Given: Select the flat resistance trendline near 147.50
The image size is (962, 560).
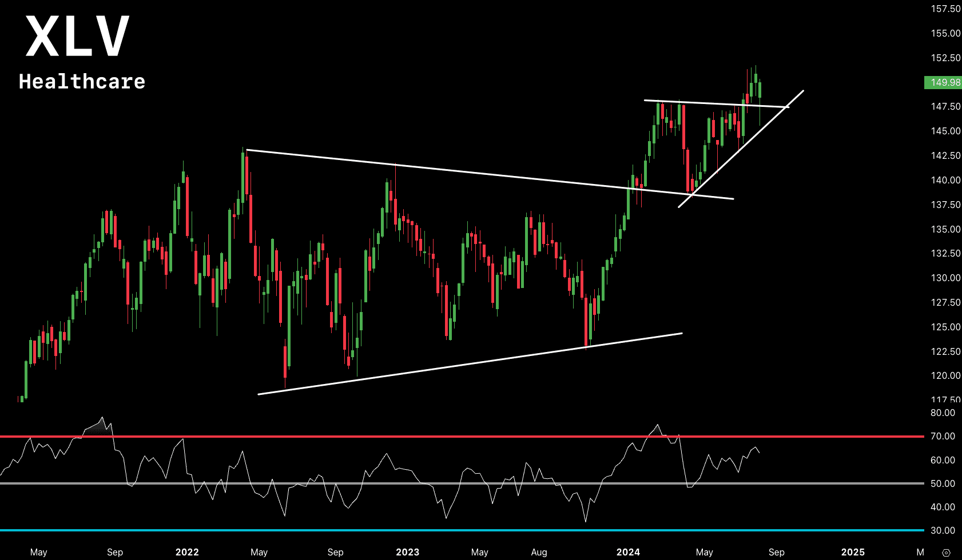Looking at the screenshot, I should click(717, 104).
